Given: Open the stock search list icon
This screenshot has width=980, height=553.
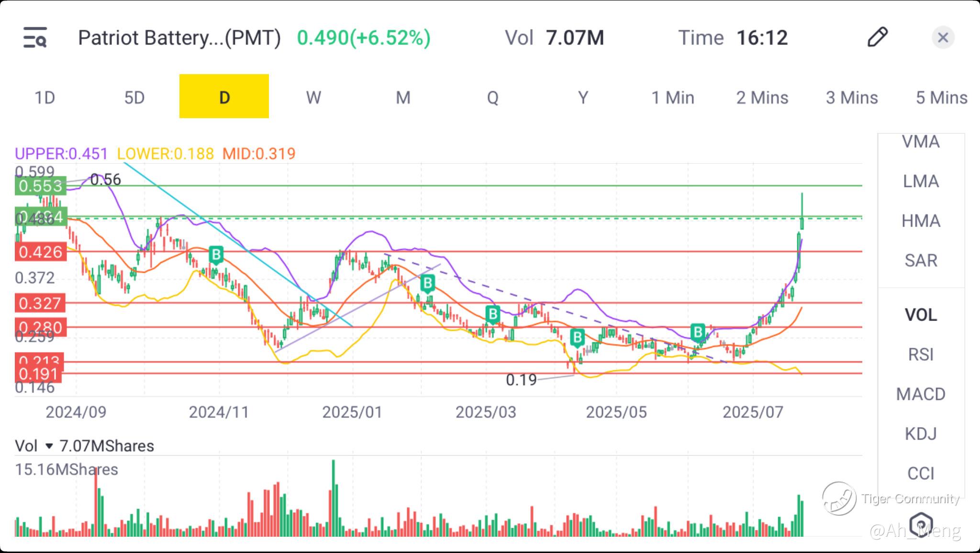Looking at the screenshot, I should click(35, 38).
